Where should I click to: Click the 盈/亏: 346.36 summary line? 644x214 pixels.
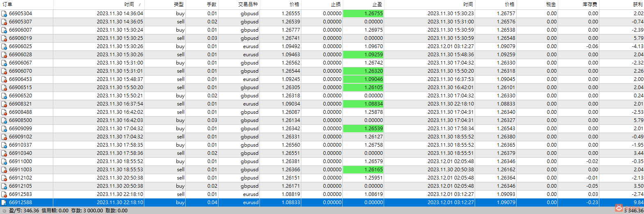(24, 211)
